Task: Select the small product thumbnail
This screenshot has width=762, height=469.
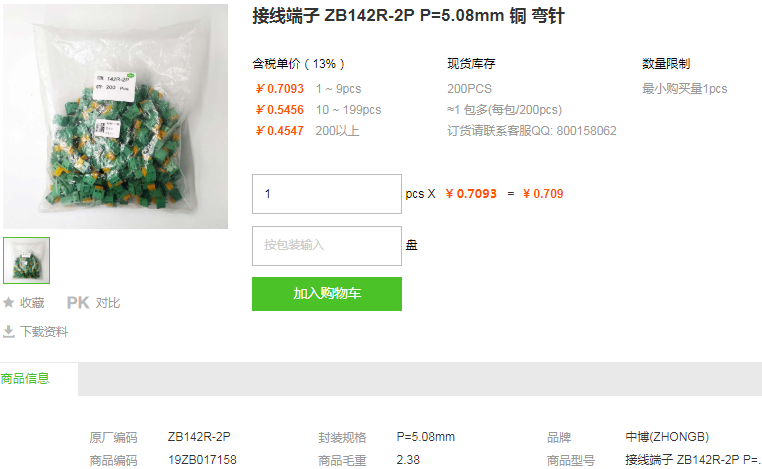Action: coord(26,261)
